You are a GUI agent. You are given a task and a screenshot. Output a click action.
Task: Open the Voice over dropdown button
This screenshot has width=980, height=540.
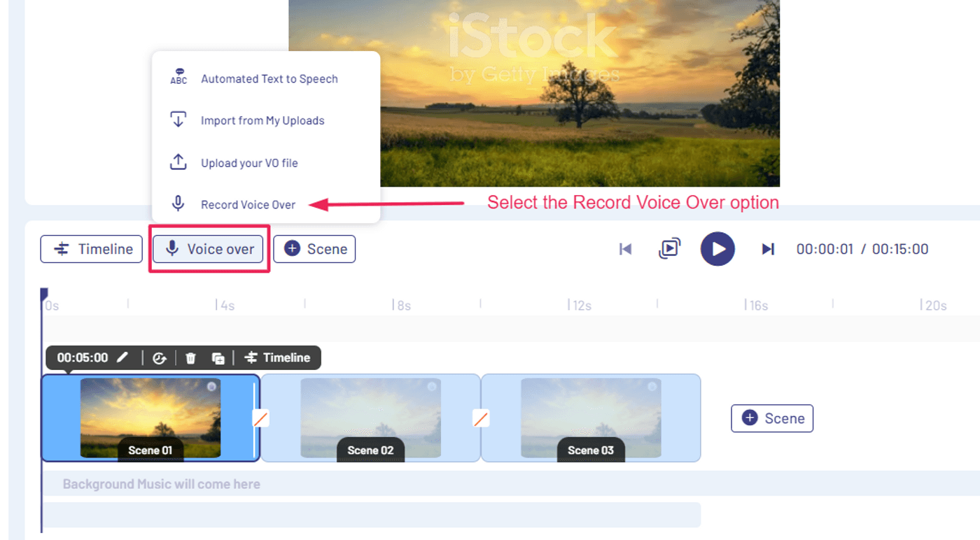point(209,249)
